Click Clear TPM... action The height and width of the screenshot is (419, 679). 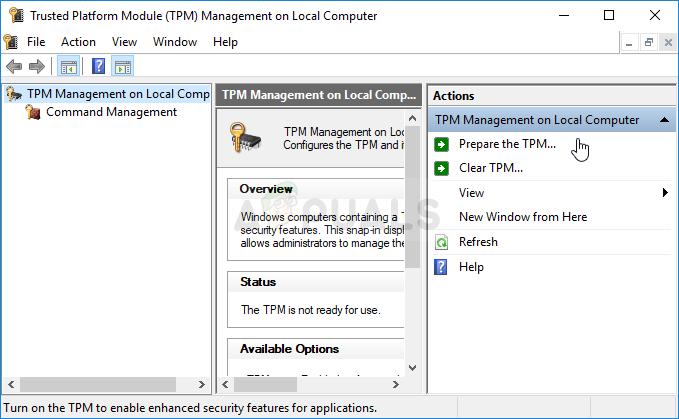click(x=491, y=168)
